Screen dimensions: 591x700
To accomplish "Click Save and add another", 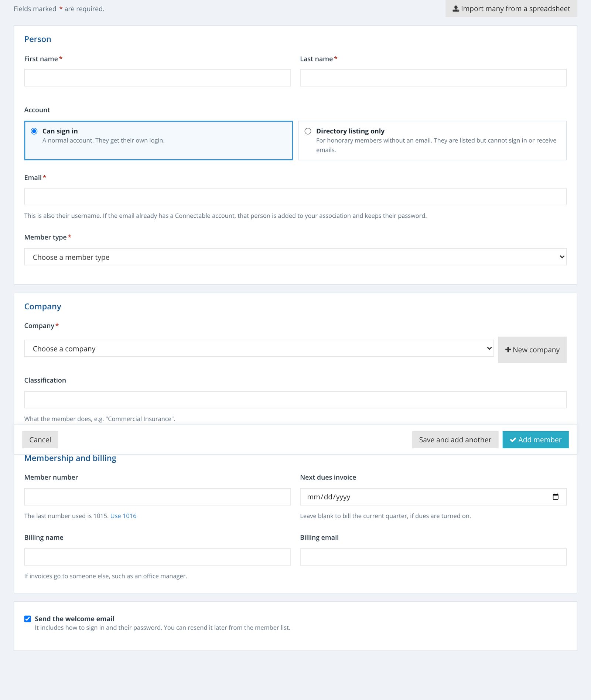I will click(455, 440).
